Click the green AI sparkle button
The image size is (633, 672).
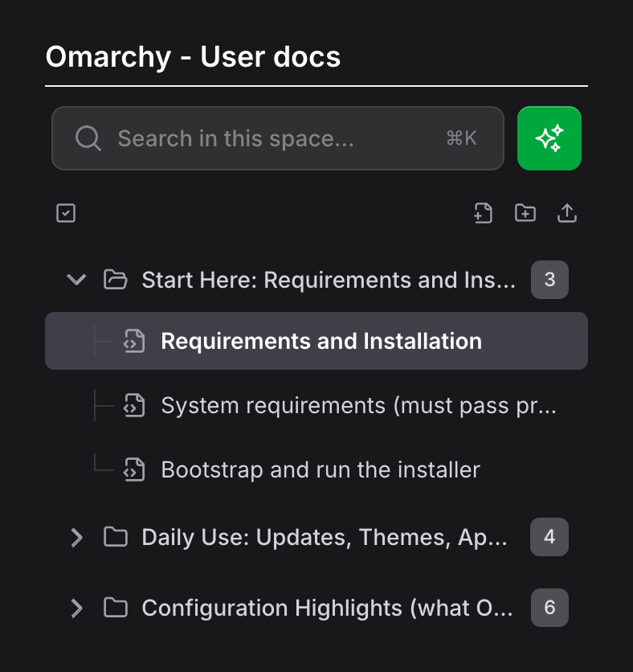point(549,138)
